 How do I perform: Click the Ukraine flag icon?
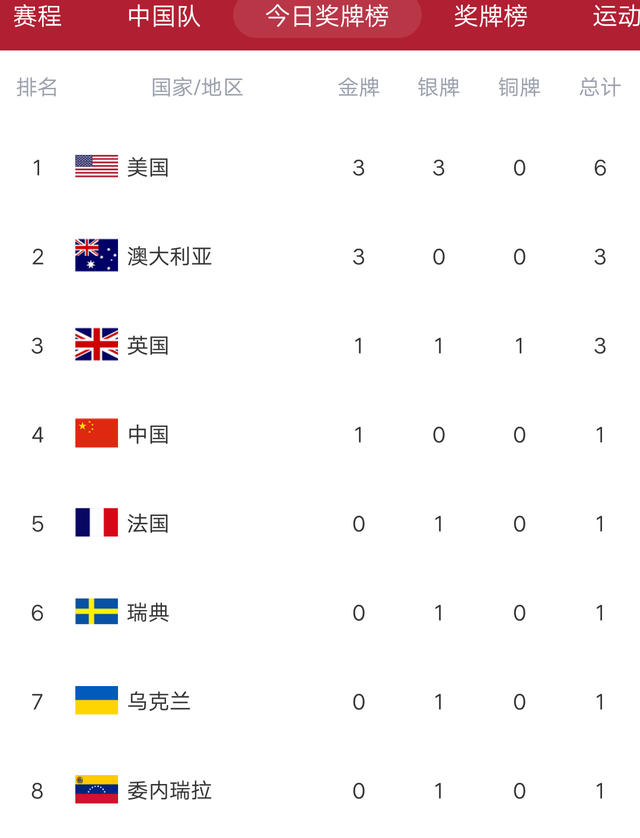point(96,700)
